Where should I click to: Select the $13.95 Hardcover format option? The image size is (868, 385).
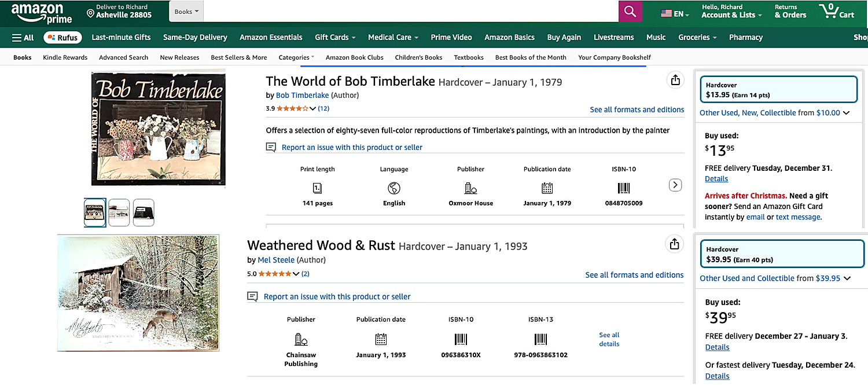pos(778,90)
